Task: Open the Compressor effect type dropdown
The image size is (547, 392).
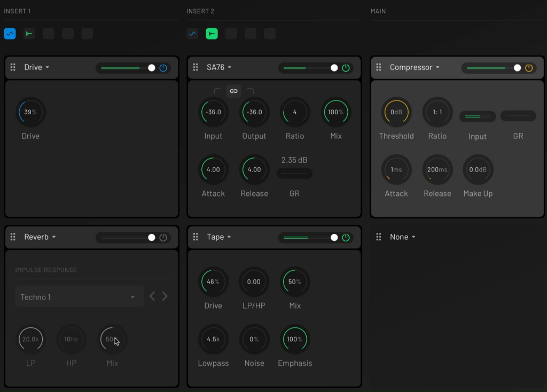Action: [x=415, y=67]
